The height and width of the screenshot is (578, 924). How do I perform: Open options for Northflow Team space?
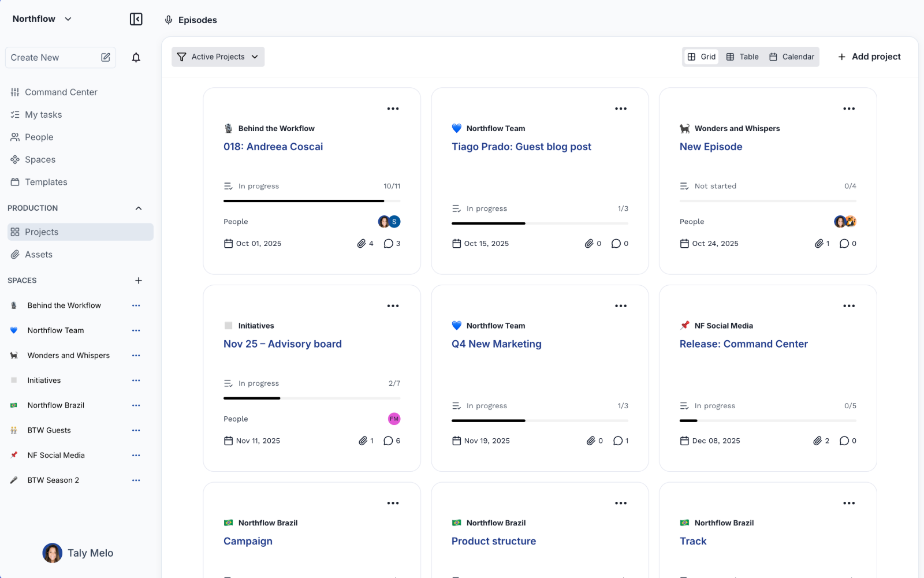coord(136,330)
